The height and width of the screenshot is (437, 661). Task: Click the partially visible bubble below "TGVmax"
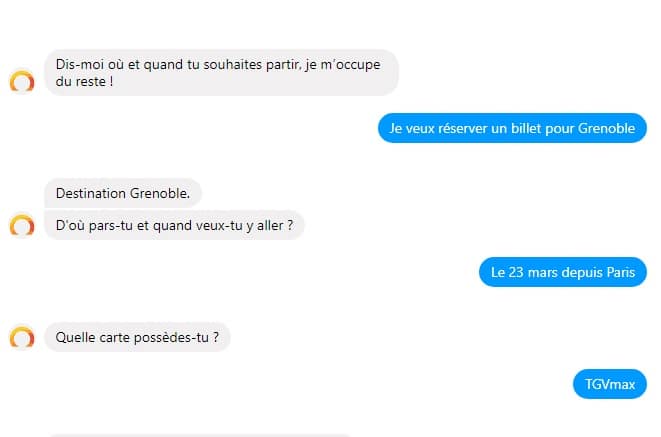[x=200, y=435]
